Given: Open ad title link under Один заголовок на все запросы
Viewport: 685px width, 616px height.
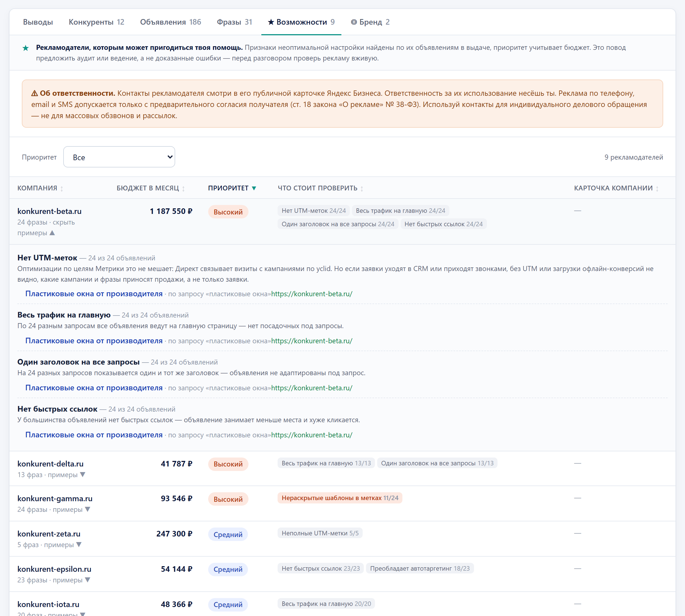Looking at the screenshot, I should point(94,388).
